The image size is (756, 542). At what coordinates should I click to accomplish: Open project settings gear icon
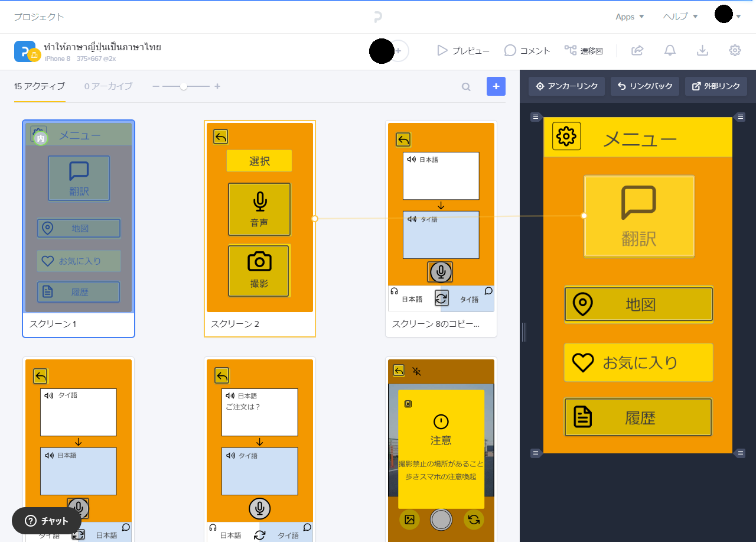click(x=735, y=51)
